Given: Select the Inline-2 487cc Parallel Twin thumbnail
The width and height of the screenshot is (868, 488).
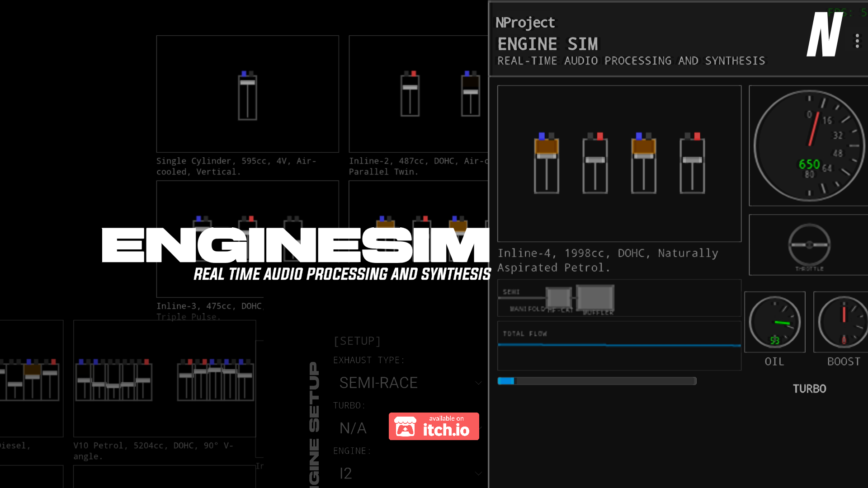Looking at the screenshot, I should point(419,94).
